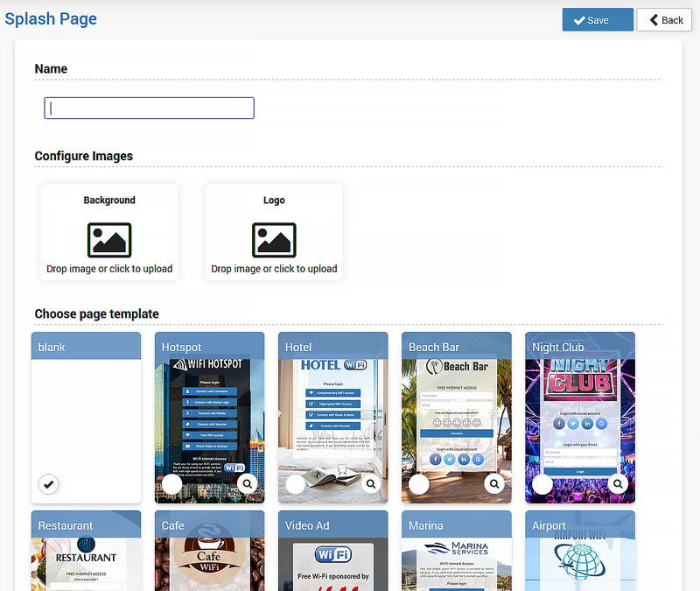The width and height of the screenshot is (700, 591).
Task: Preview the Hotspot template with magnifier icon
Action: 248,484
